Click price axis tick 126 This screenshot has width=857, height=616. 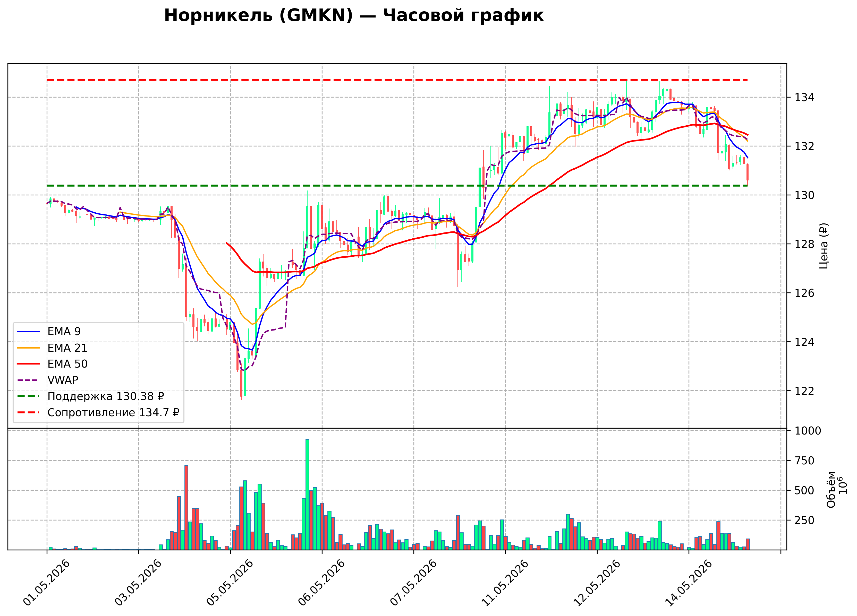click(x=804, y=293)
